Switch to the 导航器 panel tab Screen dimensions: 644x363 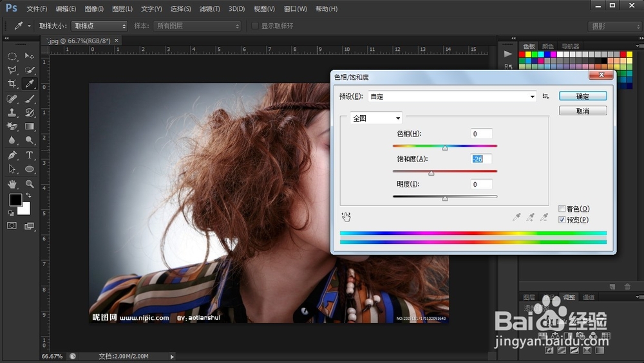click(571, 46)
